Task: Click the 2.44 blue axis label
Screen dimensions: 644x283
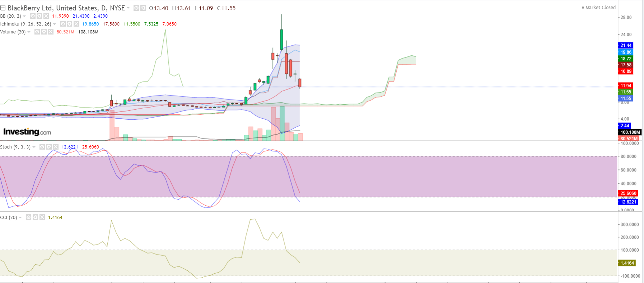Action: point(625,126)
